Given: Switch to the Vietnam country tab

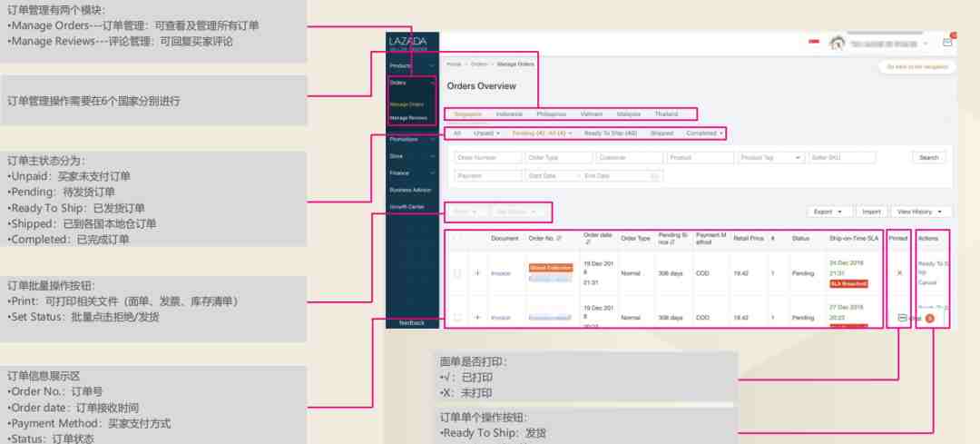Looking at the screenshot, I should point(592,114).
